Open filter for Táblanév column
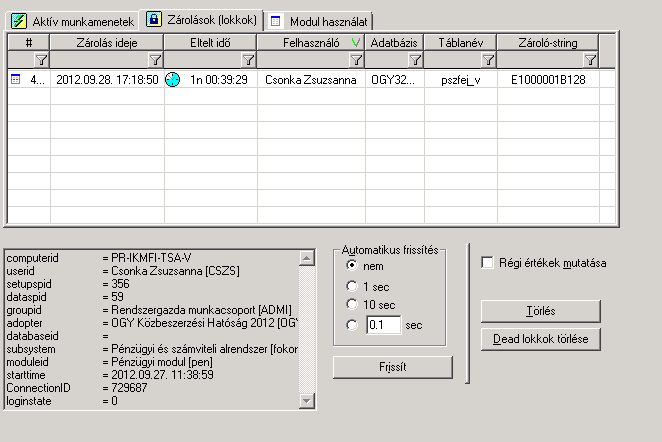 [x=488, y=60]
